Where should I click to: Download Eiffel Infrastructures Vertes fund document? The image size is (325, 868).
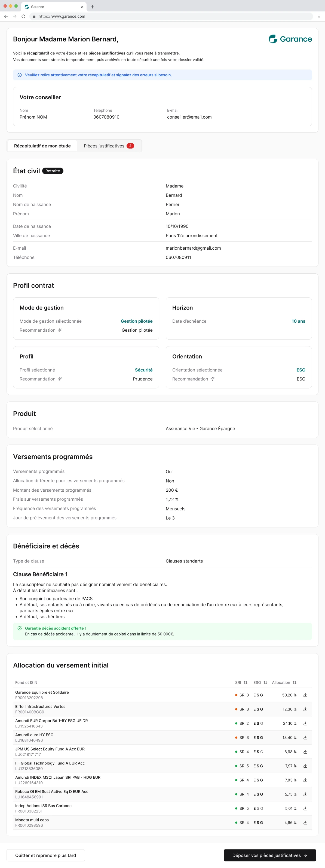305,709
